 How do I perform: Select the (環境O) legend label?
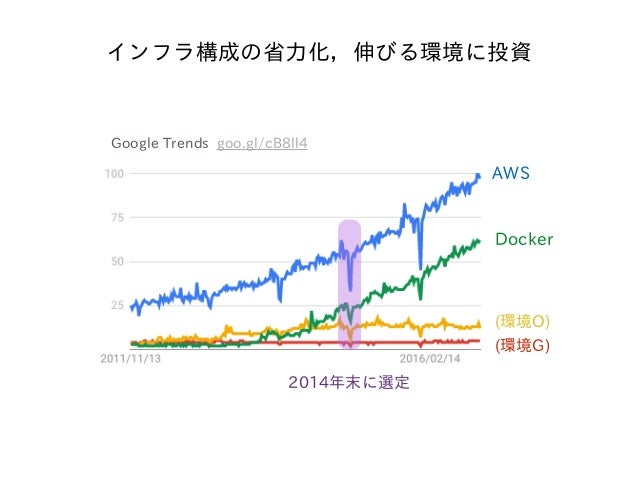[522, 322]
